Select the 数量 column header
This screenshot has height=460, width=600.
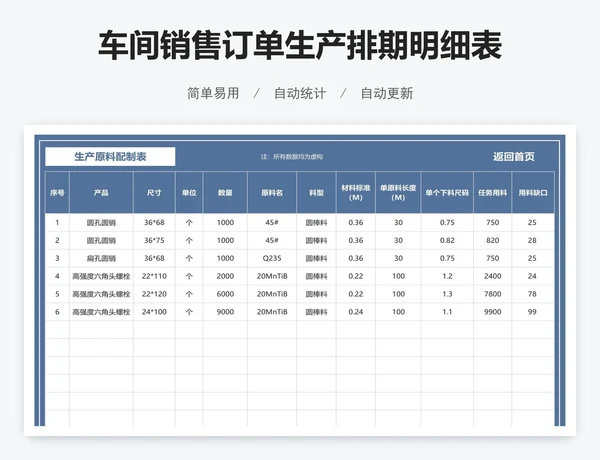click(225, 192)
